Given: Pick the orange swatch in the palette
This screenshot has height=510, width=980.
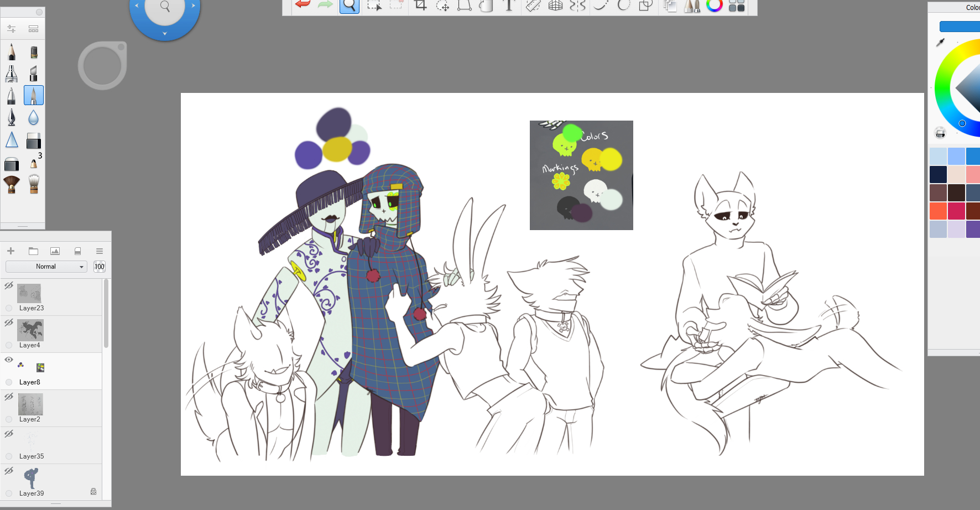Looking at the screenshot, I should tap(938, 211).
